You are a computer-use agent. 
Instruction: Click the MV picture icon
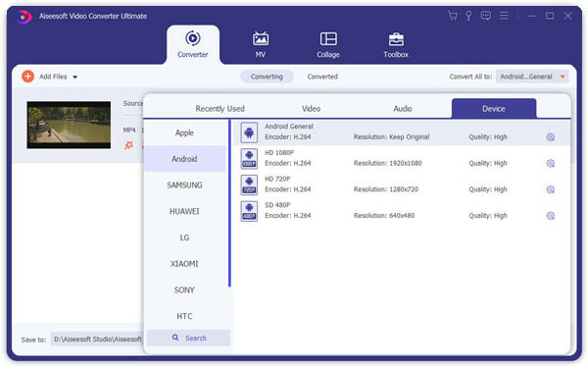[x=261, y=38]
